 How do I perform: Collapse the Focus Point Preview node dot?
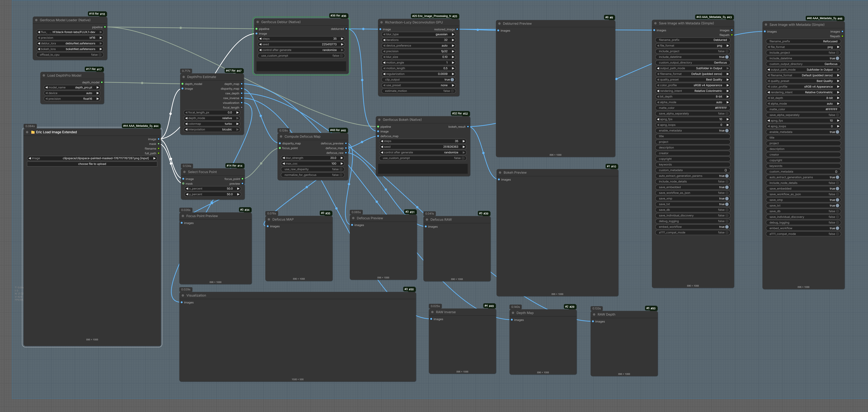point(183,216)
